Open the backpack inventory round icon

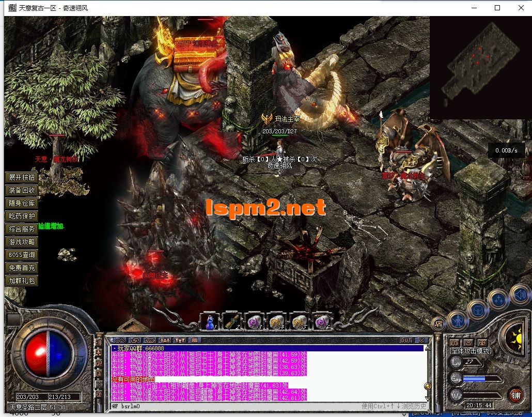pos(478,310)
